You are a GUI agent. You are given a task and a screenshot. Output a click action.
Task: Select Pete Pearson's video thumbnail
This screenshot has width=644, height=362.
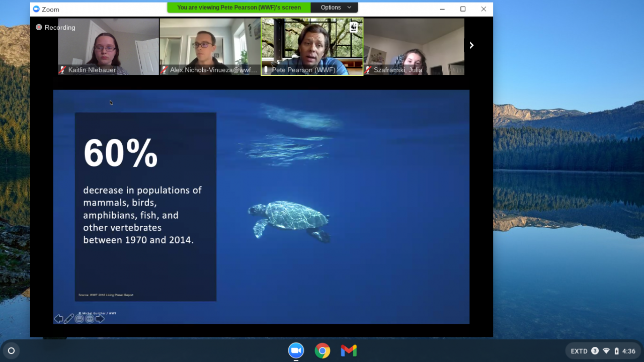tap(312, 47)
